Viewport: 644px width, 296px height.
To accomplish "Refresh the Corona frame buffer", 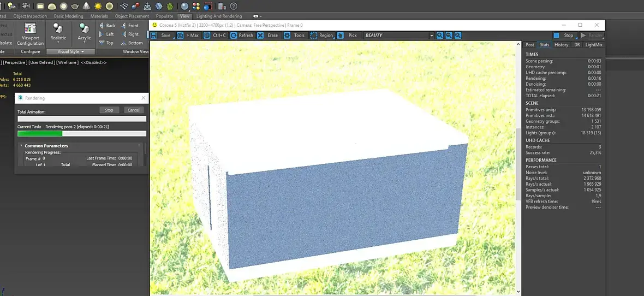I will [241, 35].
